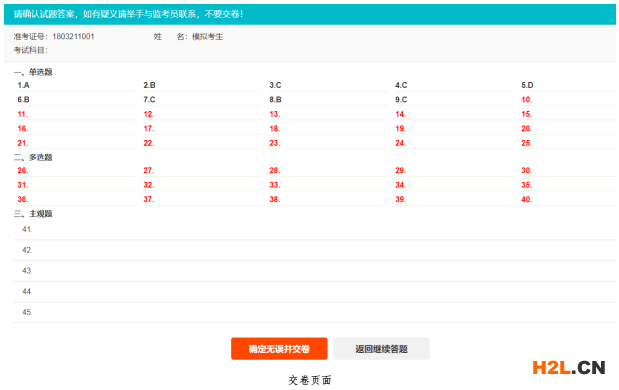Open unanswered question 12
Viewport: 619px width, 390px height.
(148, 114)
